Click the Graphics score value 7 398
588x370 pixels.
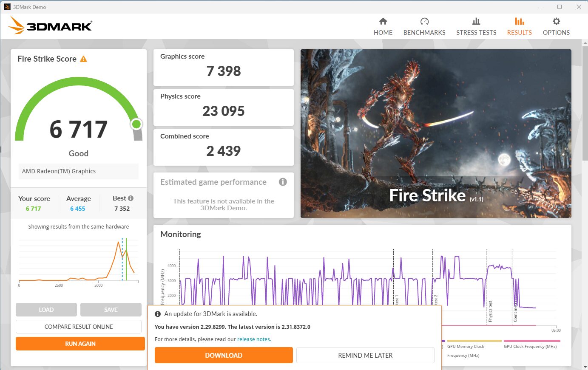224,71
